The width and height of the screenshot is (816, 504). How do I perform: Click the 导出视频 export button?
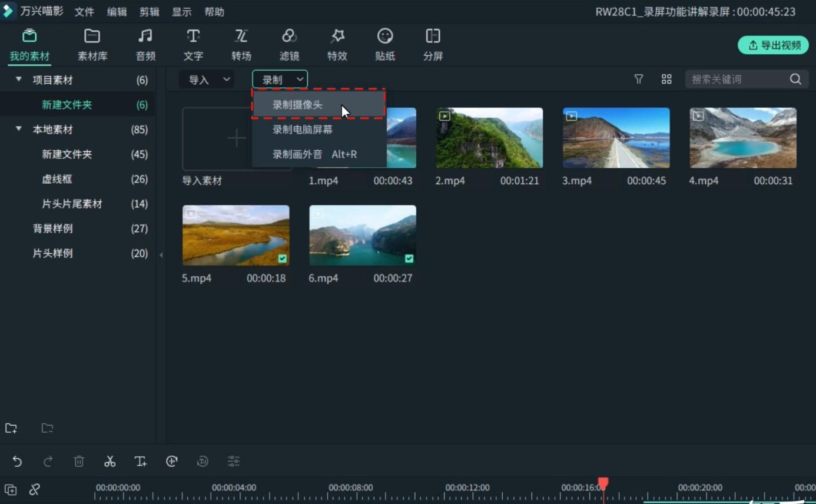(x=773, y=45)
